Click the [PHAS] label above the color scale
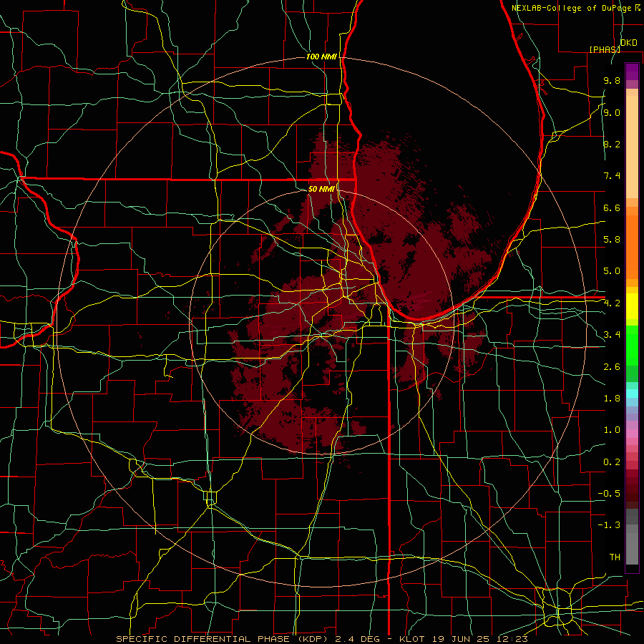This screenshot has width=644, height=644. coord(605,49)
